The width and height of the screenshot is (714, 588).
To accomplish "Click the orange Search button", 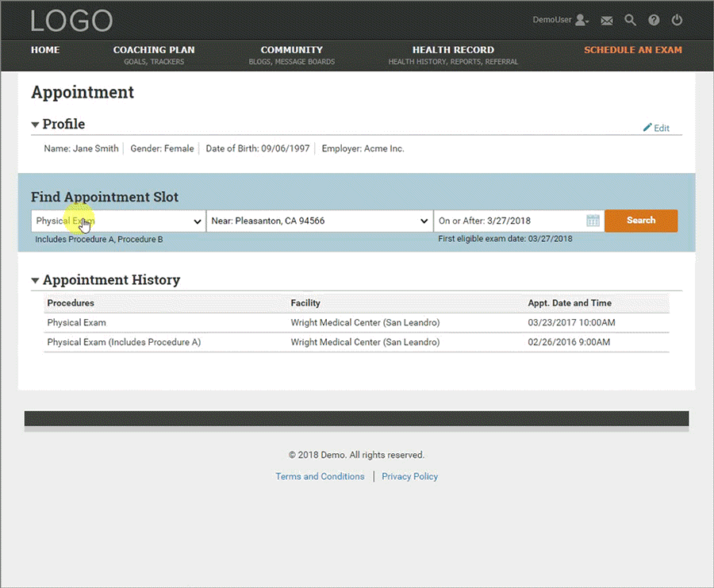I will 641,221.
